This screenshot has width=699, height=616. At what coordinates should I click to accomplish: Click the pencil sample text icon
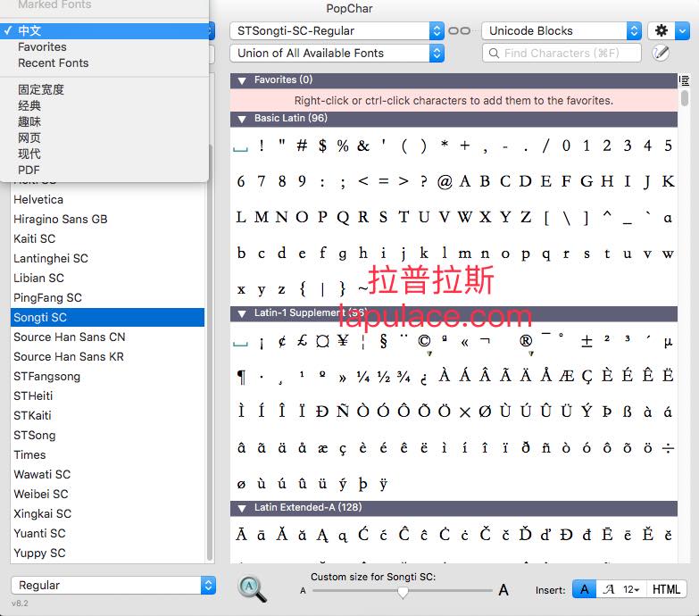coord(661,53)
